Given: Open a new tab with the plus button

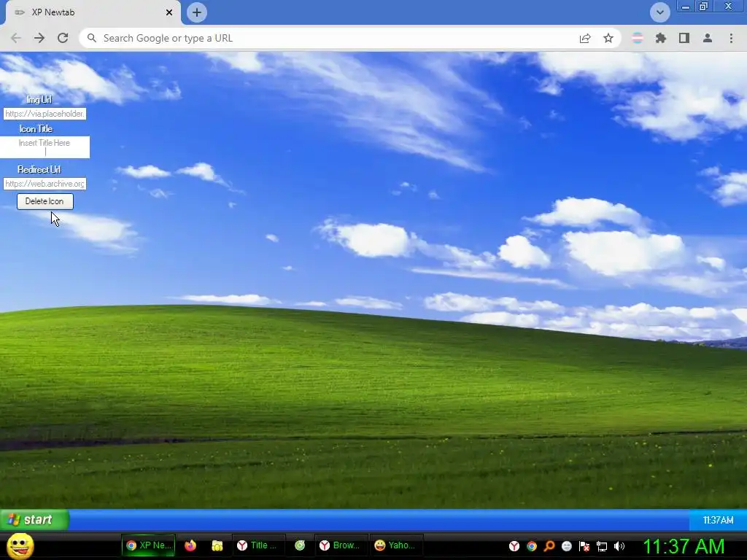Looking at the screenshot, I should pos(197,12).
